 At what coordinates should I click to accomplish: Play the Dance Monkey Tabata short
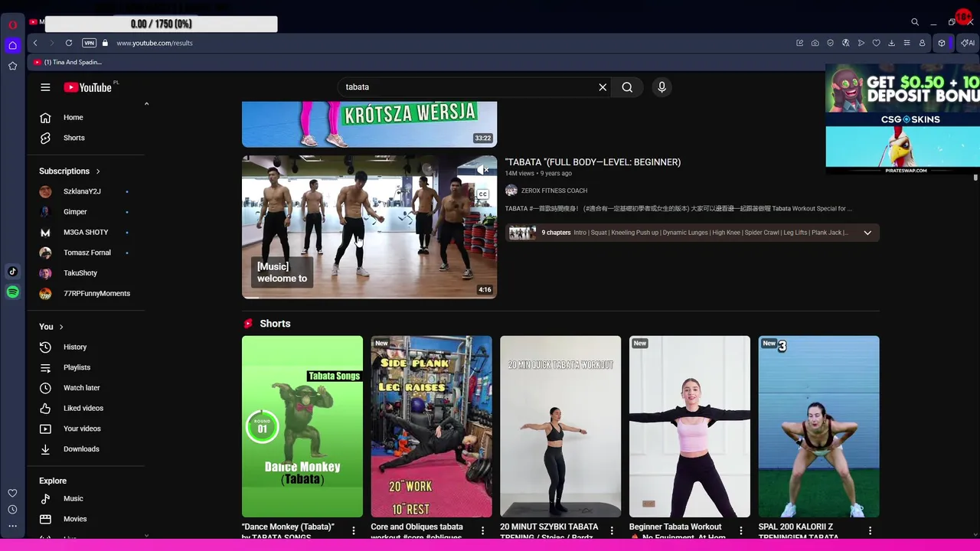tap(302, 426)
